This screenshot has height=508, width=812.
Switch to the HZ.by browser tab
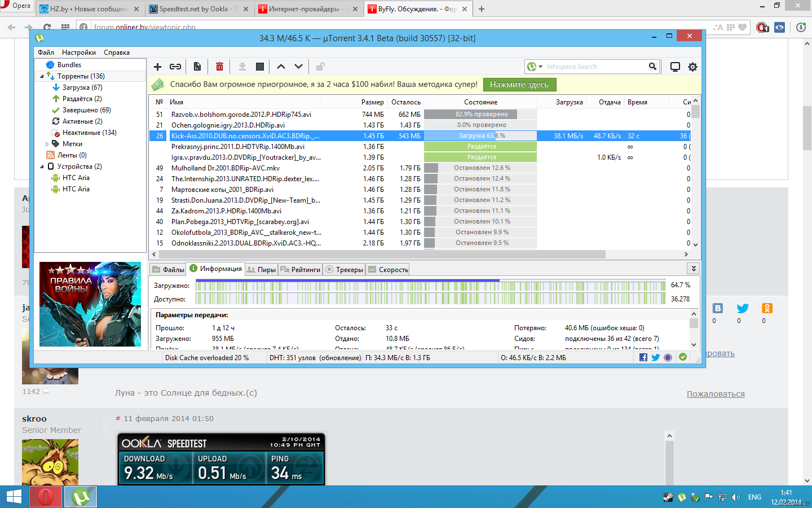(x=90, y=9)
